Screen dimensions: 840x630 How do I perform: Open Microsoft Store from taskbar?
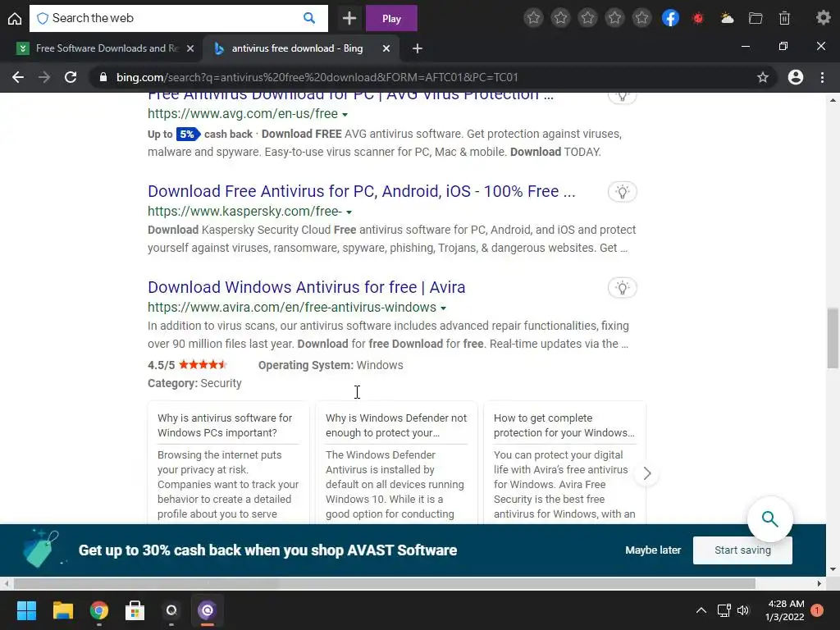coord(135,610)
